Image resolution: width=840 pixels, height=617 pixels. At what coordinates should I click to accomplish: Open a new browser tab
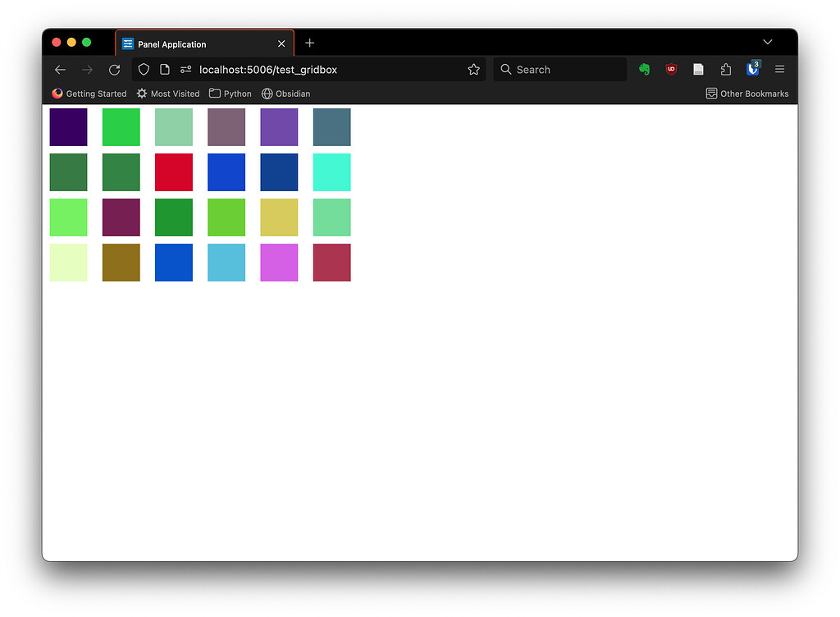pos(309,43)
